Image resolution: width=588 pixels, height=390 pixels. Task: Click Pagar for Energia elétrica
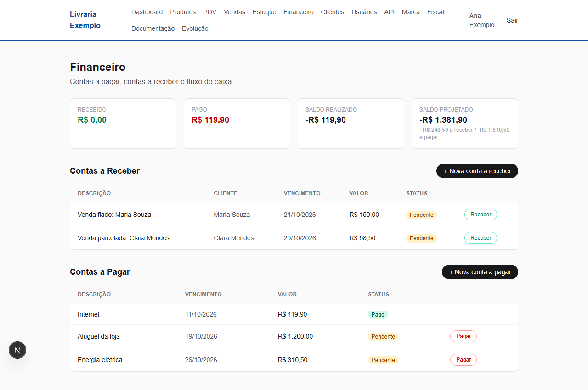pos(464,360)
